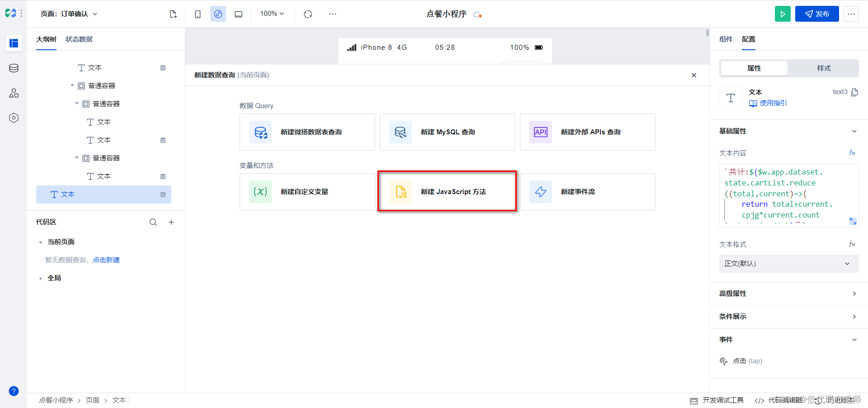The width and height of the screenshot is (868, 408).
Task: Expand the 文本内容 code editor
Action: [853, 221]
